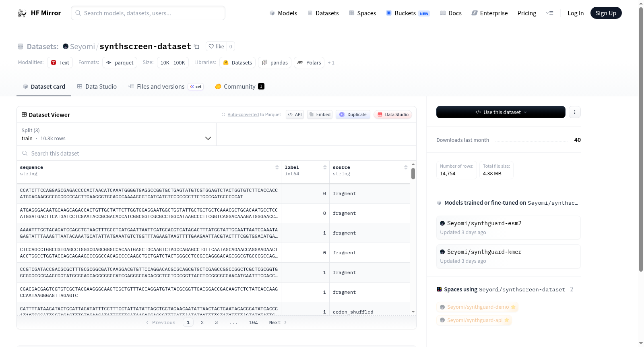Sort the sequence column
This screenshot has width=644, height=347.
pos(277,167)
